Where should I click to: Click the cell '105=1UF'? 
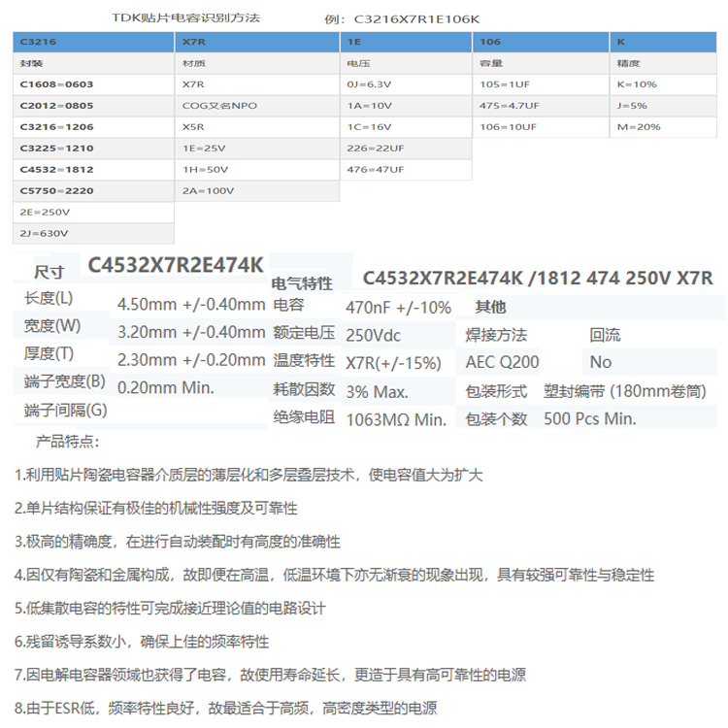(x=541, y=84)
